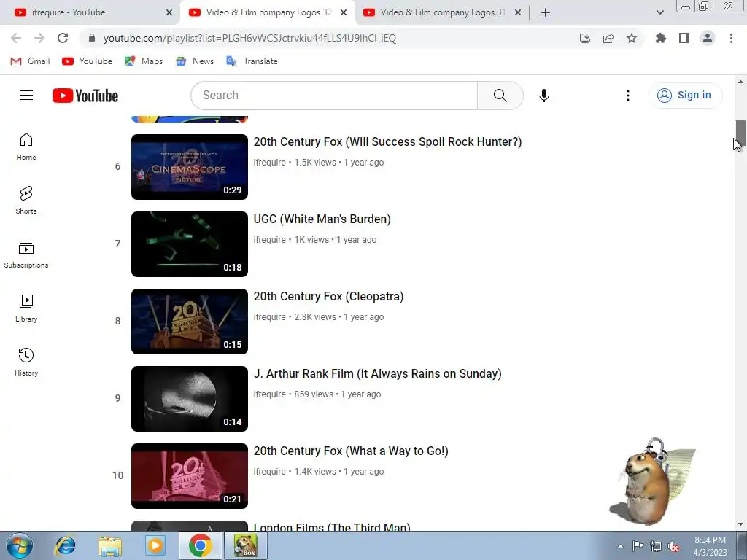Click ifrequire channel under Cleopatra video
Screen dimensions: 747x560
click(x=270, y=317)
